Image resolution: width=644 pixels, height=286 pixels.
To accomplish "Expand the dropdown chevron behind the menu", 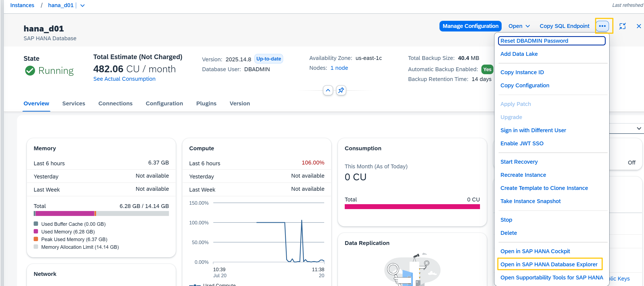I will pyautogui.click(x=639, y=128).
